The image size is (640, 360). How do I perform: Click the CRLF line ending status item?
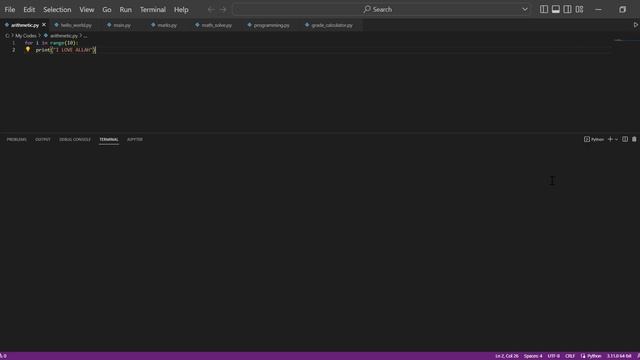coord(570,356)
